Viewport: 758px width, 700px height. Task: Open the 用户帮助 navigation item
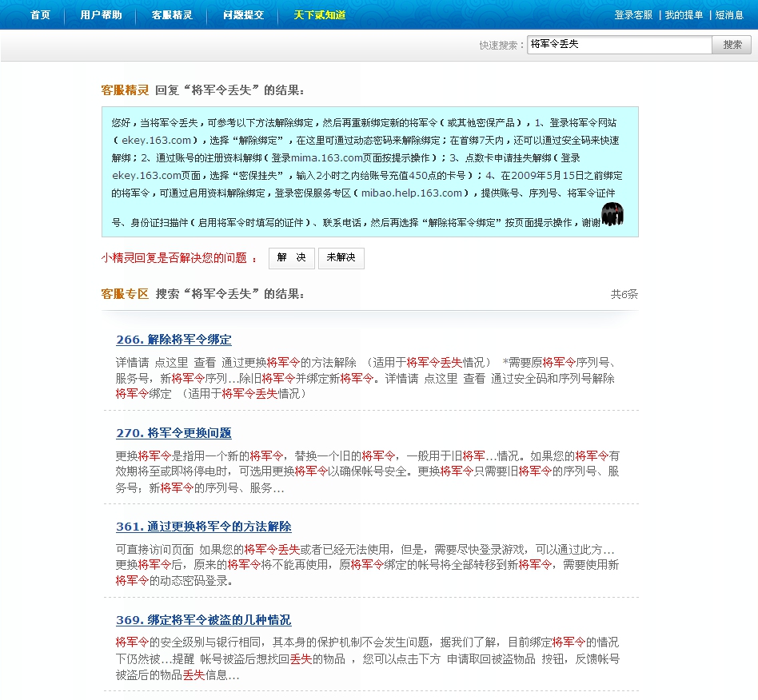coord(101,15)
